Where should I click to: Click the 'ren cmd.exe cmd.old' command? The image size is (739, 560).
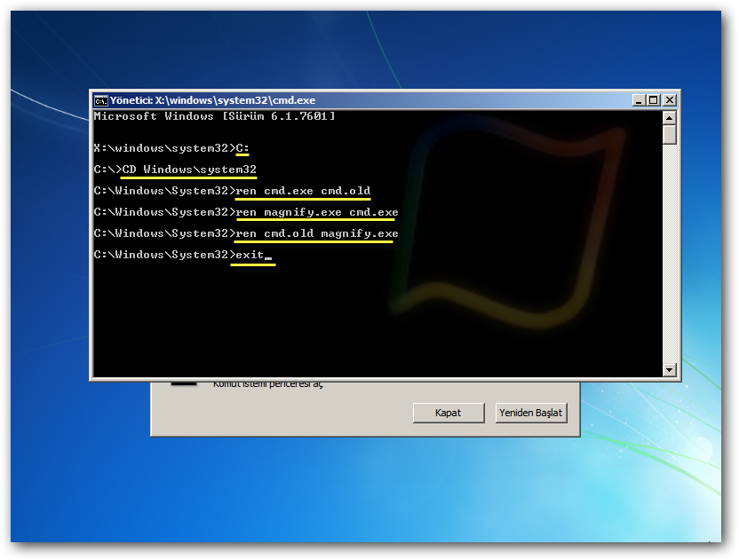[303, 191]
